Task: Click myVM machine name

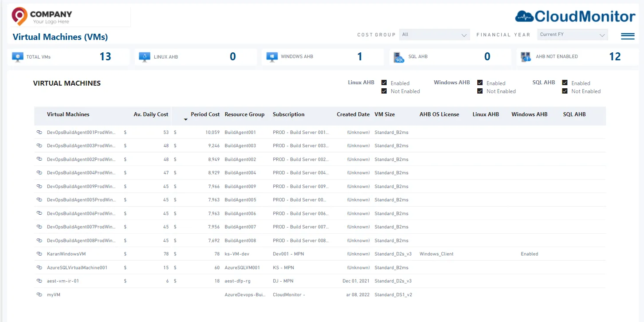Action: (x=53, y=295)
